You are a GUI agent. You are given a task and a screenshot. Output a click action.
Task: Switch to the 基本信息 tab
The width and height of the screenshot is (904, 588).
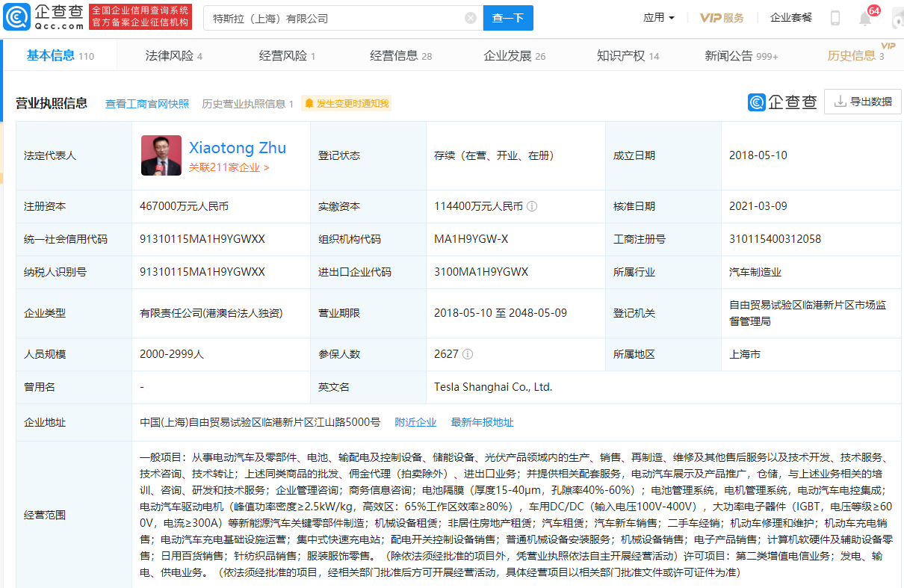61,55
